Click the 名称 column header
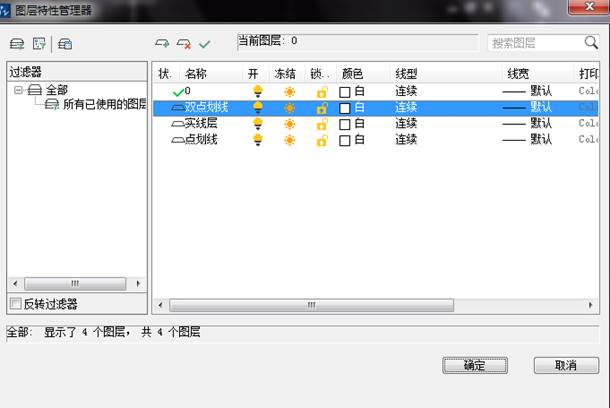The height and width of the screenshot is (408, 610). coord(196,74)
